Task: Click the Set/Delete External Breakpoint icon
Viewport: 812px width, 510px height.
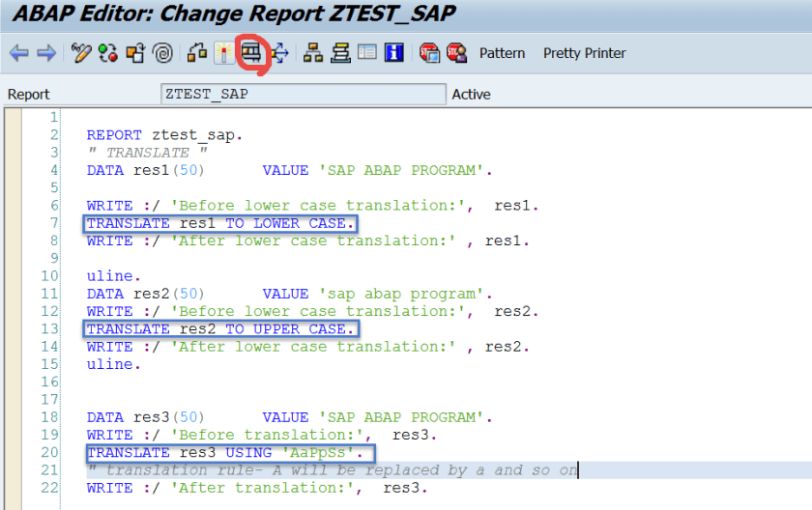Action: pyautogui.click(x=456, y=53)
